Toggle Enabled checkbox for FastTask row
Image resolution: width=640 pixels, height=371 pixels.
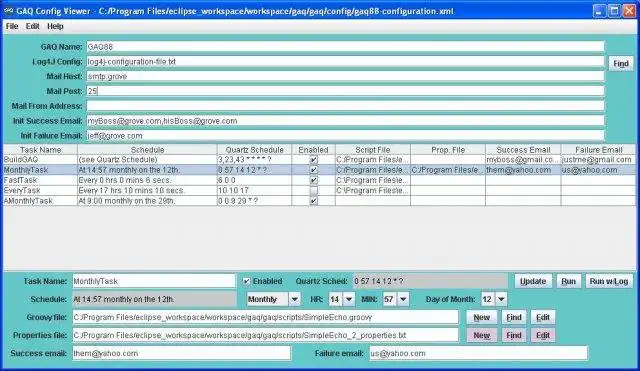click(x=313, y=180)
